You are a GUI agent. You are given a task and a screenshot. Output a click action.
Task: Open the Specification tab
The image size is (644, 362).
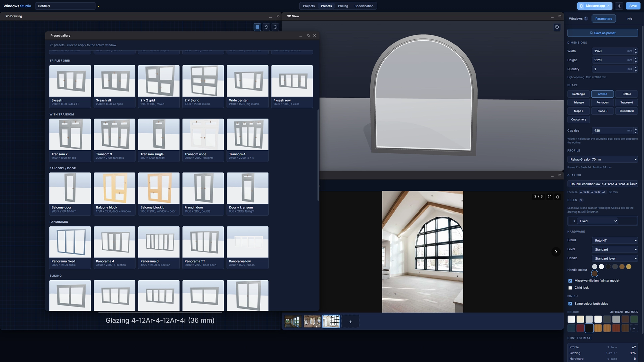(x=364, y=6)
